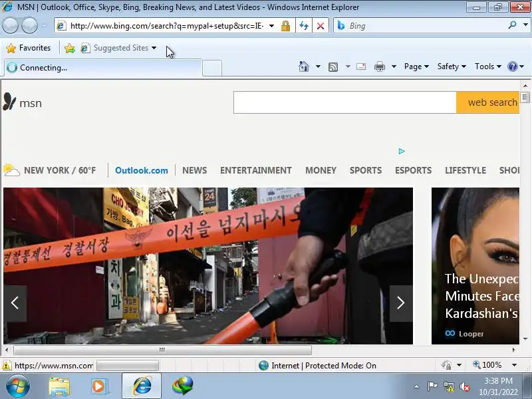The height and width of the screenshot is (399, 532).
Task: Click the Print icon
Action: coord(379,66)
